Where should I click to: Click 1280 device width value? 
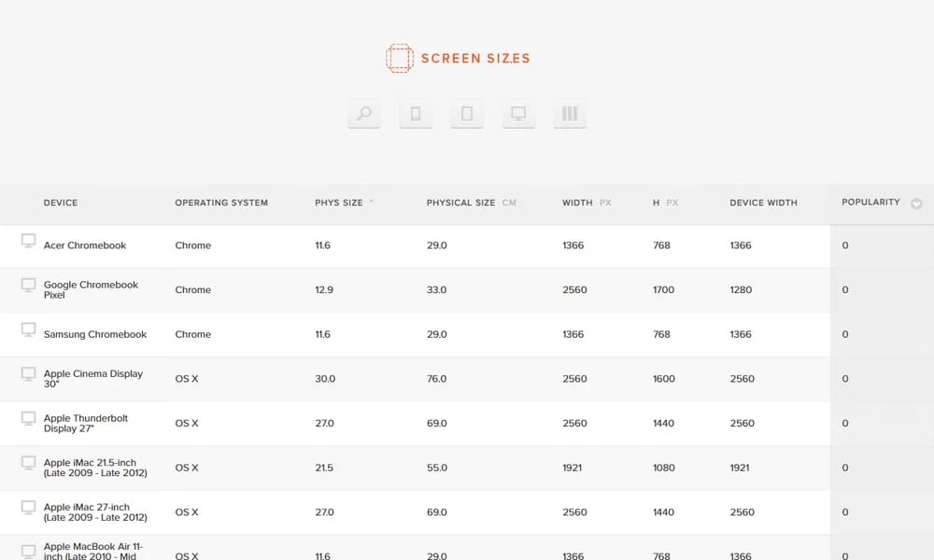pos(741,290)
